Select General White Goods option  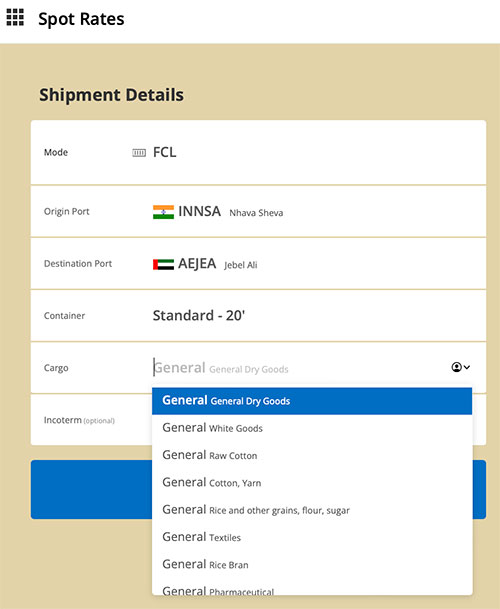pyautogui.click(x=312, y=428)
